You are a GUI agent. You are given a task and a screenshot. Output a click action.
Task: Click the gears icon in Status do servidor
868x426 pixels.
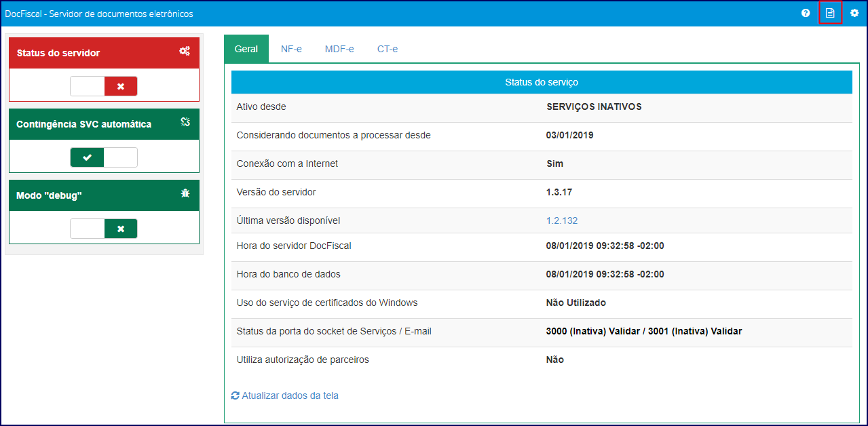[x=185, y=51]
